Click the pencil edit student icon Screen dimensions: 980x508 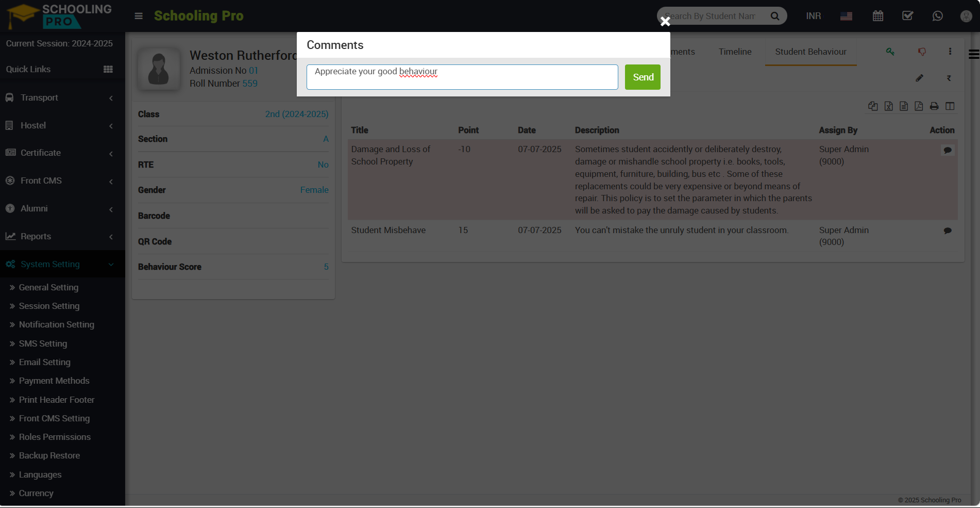[x=919, y=78]
